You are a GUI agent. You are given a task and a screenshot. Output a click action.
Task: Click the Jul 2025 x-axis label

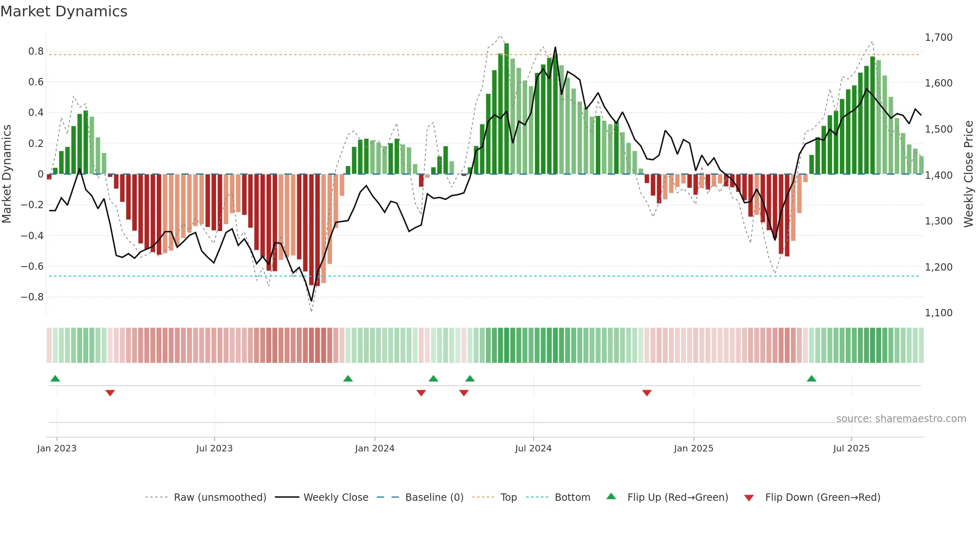pos(851,448)
